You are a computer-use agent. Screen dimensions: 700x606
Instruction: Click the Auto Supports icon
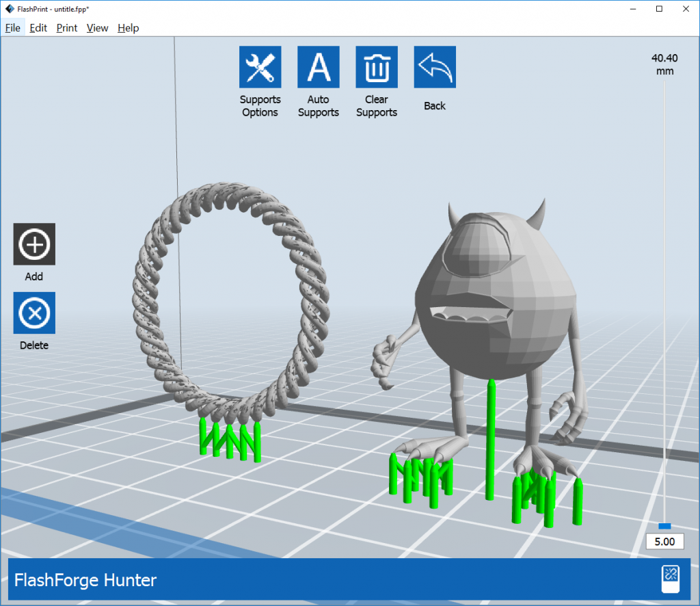[319, 67]
